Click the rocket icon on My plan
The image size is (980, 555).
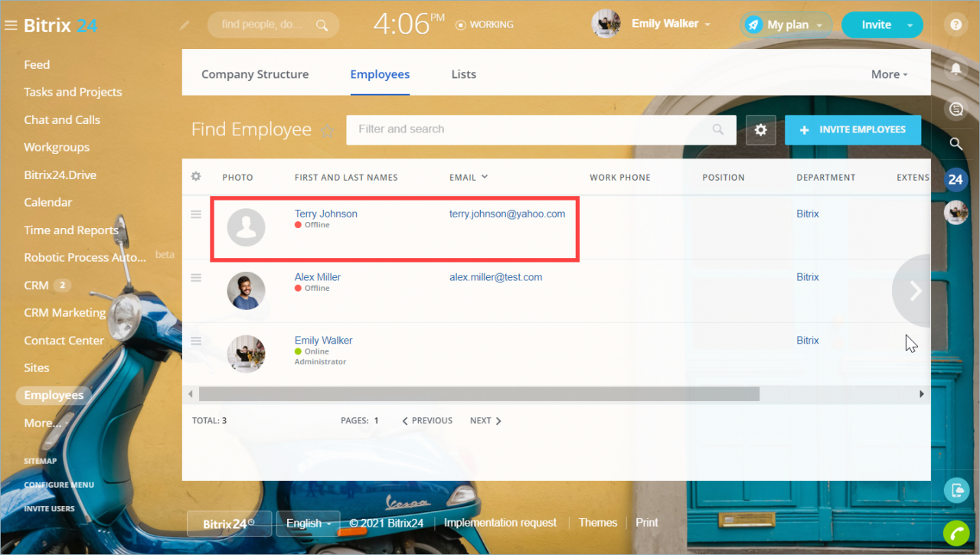point(754,24)
